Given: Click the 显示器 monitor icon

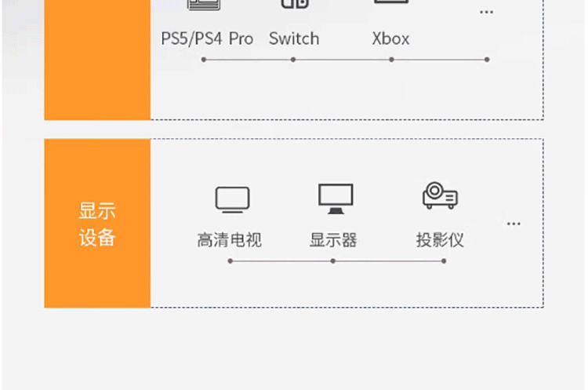Looking at the screenshot, I should click(336, 199).
